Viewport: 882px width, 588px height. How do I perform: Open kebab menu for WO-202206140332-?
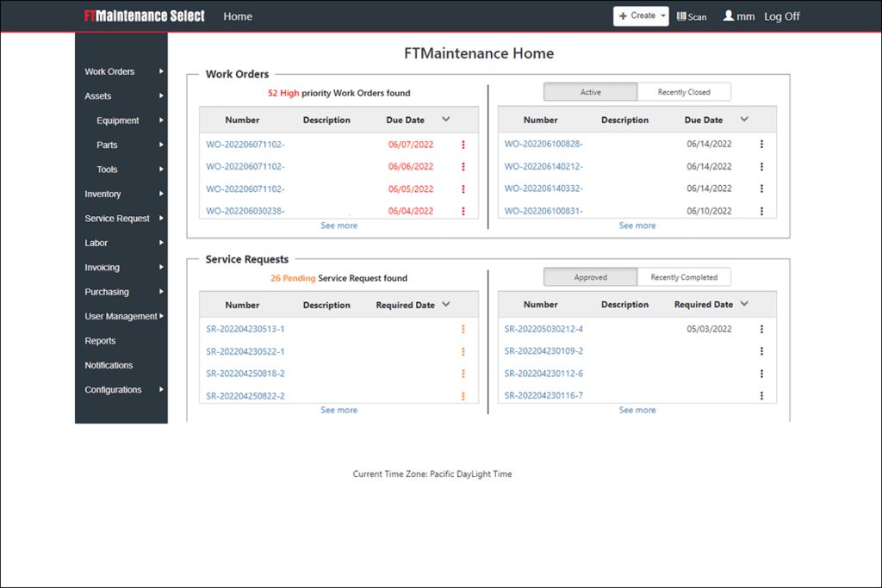761,189
